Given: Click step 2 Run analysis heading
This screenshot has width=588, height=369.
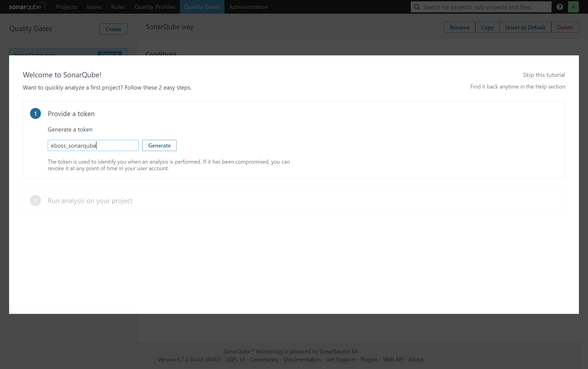Looking at the screenshot, I should (90, 201).
